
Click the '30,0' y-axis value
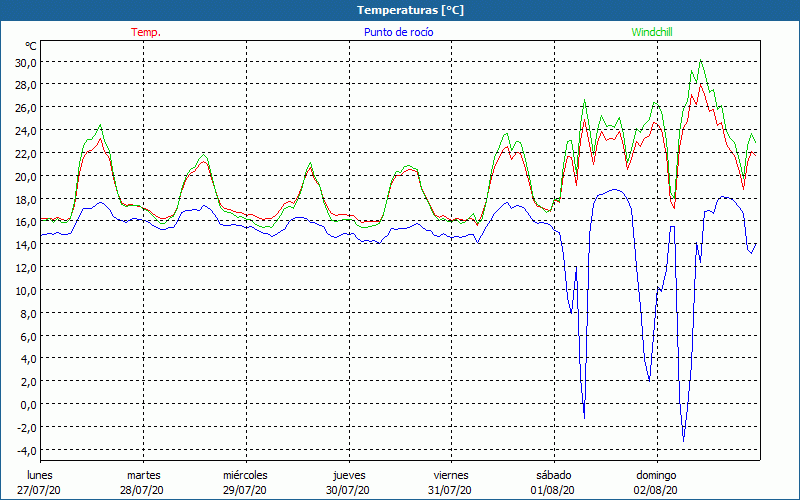pos(26,63)
